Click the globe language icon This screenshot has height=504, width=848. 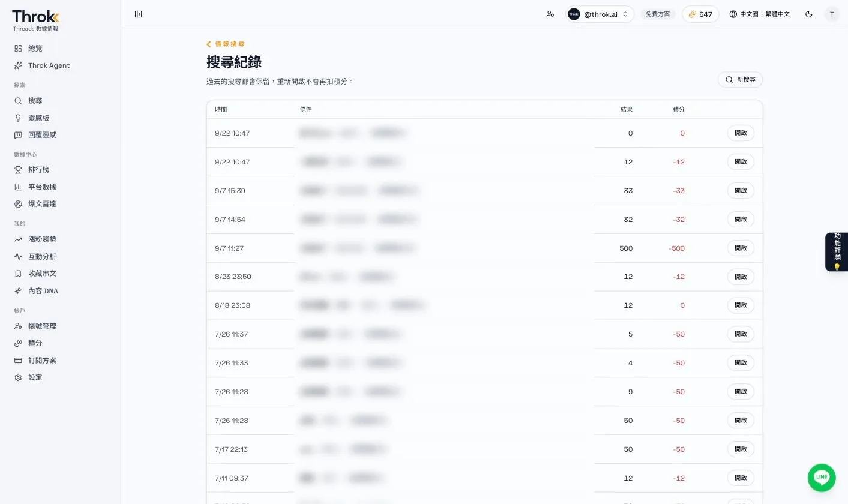click(x=733, y=14)
